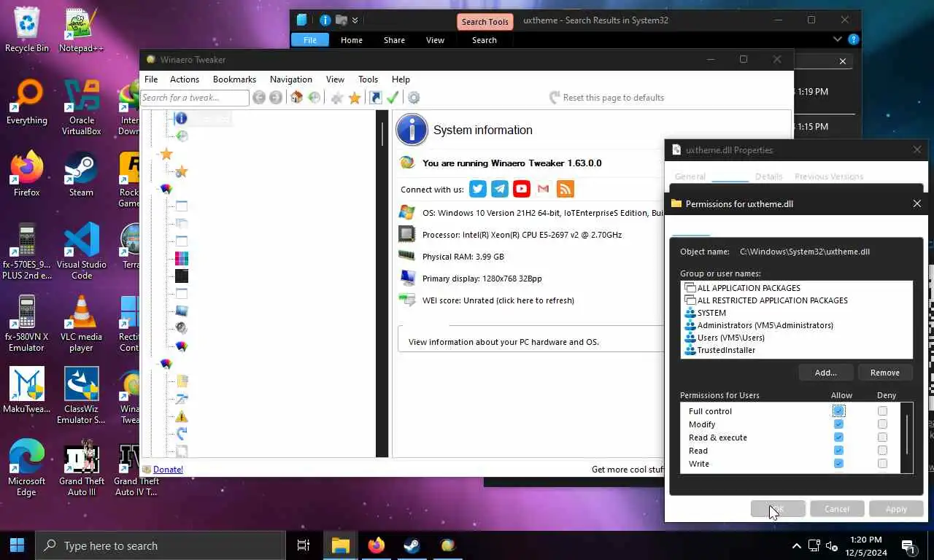Image resolution: width=934 pixels, height=560 pixels.
Task: Switch to Search Tools tab in File Explorer
Action: 485,22
